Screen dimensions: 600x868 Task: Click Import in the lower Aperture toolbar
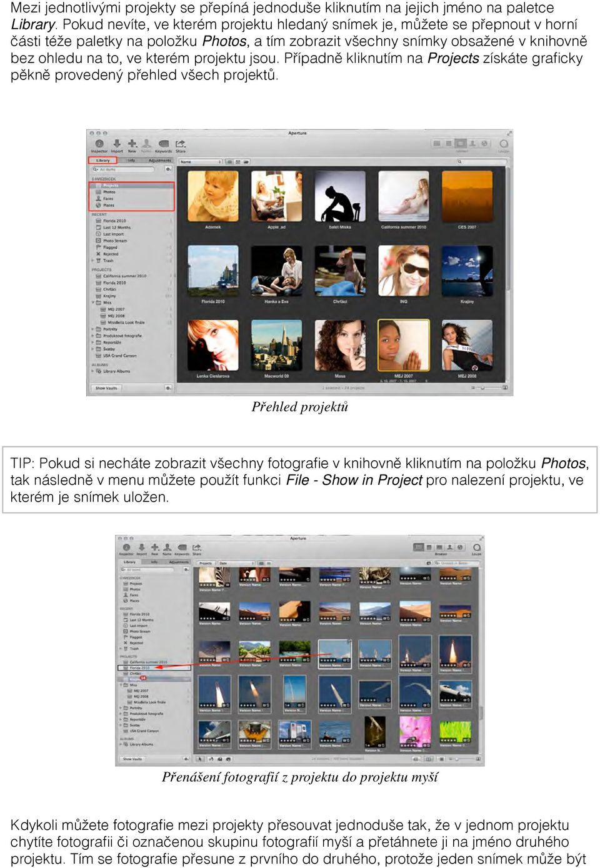point(141,548)
